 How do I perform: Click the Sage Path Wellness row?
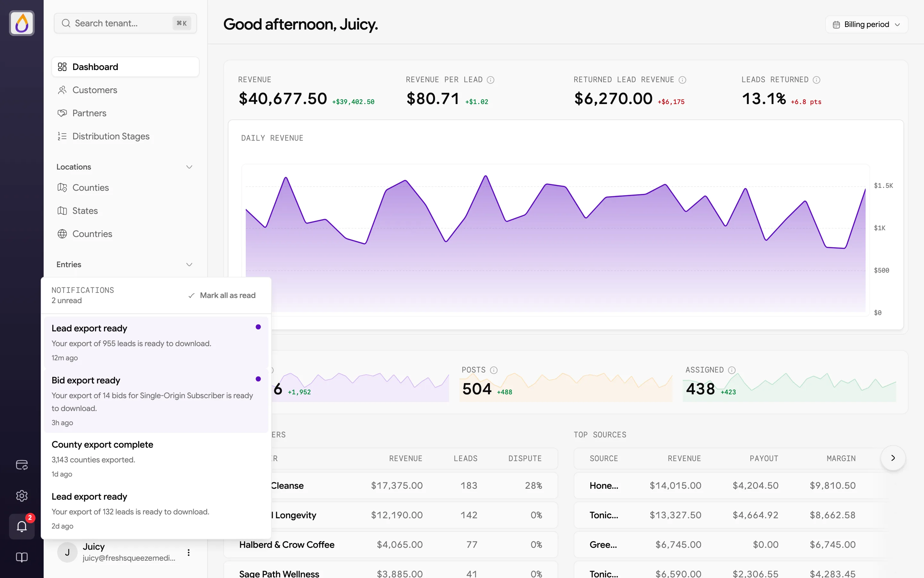(390, 570)
